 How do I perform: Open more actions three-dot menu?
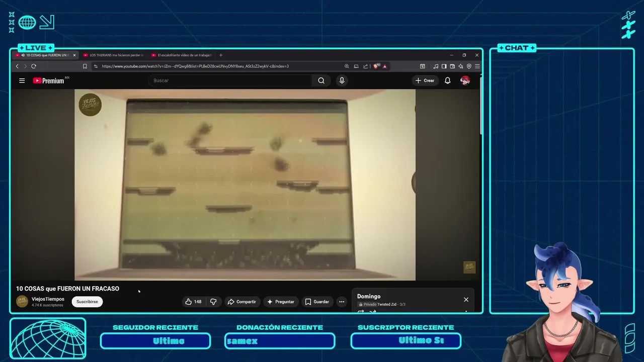pyautogui.click(x=342, y=302)
